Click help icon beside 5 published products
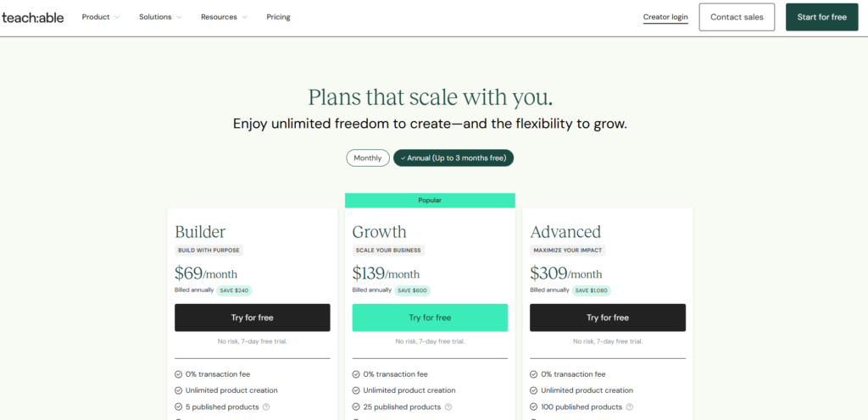This screenshot has height=420, width=868. [x=266, y=407]
